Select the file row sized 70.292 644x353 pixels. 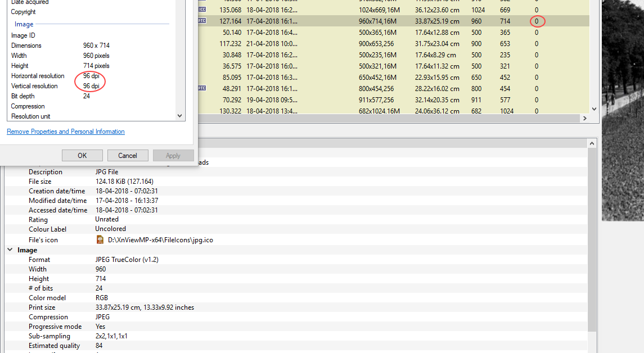[x=394, y=99]
